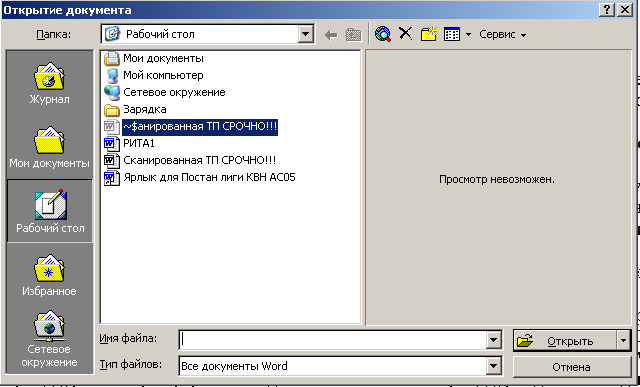Click the shortcut icon beside Ярлык для Постан
This screenshot has width=640, height=387.
tap(111, 178)
